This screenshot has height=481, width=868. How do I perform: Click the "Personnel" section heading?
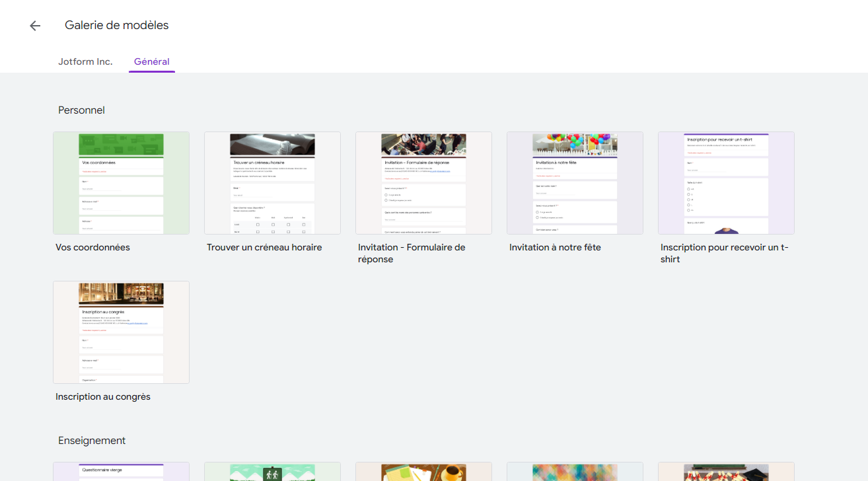81,110
